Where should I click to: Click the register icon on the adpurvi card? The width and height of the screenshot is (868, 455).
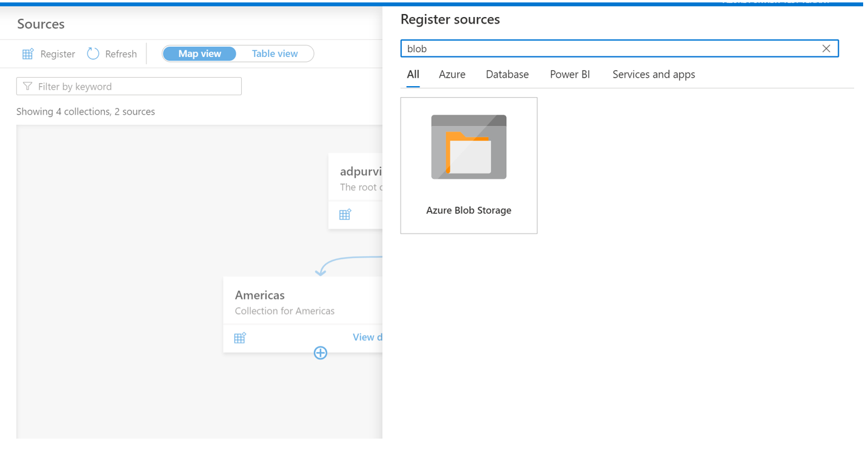tap(345, 214)
